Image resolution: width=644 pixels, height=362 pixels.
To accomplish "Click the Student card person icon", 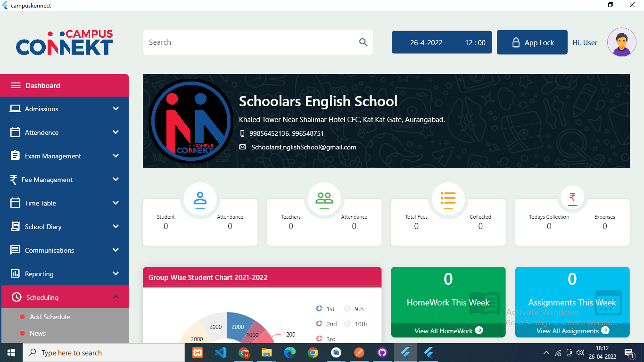I will point(200,199).
